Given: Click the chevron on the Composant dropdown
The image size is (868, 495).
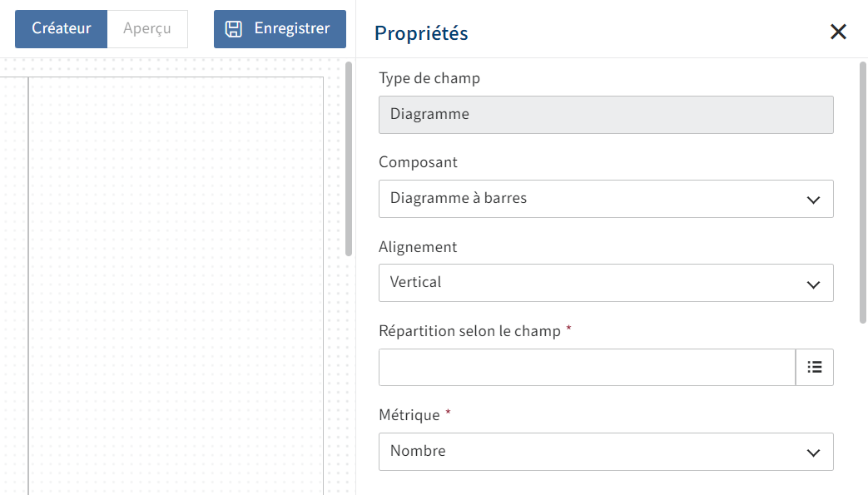Looking at the screenshot, I should pyautogui.click(x=814, y=199).
